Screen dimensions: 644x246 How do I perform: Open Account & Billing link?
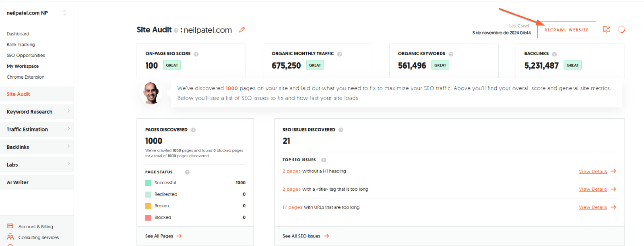[35, 227]
